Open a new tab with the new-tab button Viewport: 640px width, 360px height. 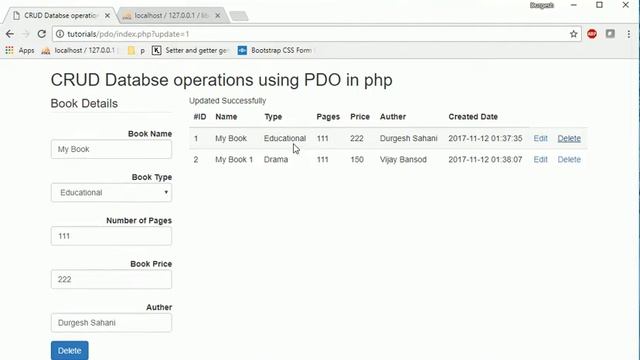(239, 16)
